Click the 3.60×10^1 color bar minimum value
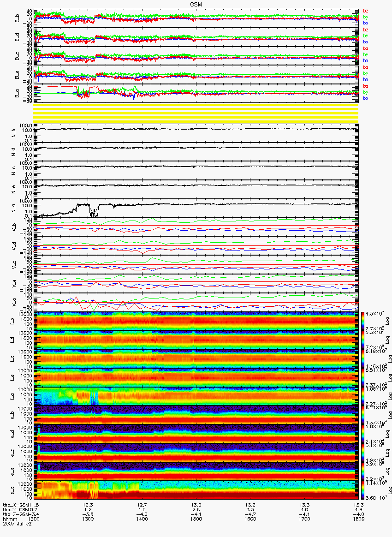This screenshot has width=392, height=537. click(x=375, y=498)
